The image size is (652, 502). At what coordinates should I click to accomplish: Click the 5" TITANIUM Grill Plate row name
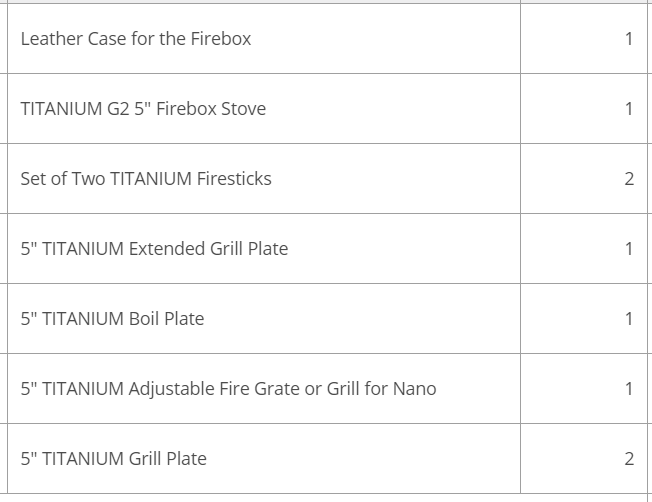coord(113,459)
